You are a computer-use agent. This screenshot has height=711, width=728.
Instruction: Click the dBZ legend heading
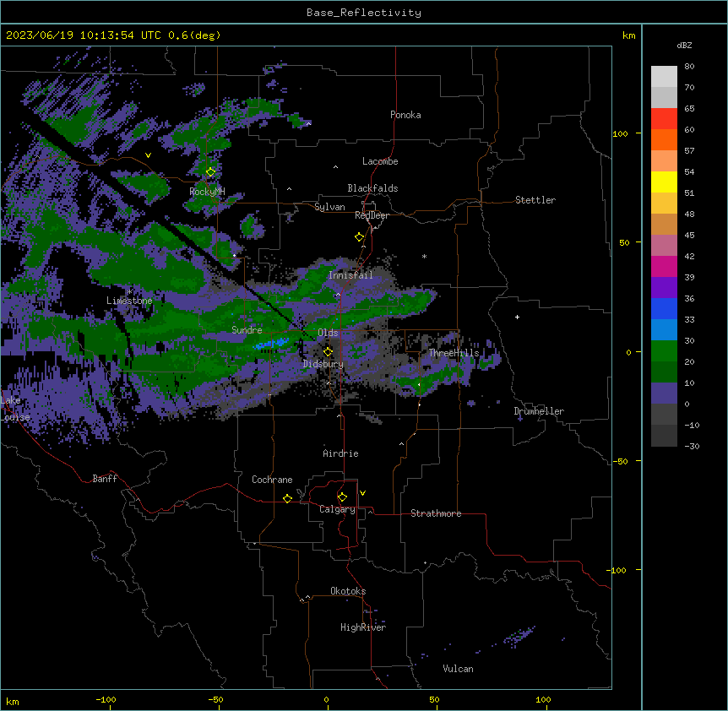coord(684,45)
